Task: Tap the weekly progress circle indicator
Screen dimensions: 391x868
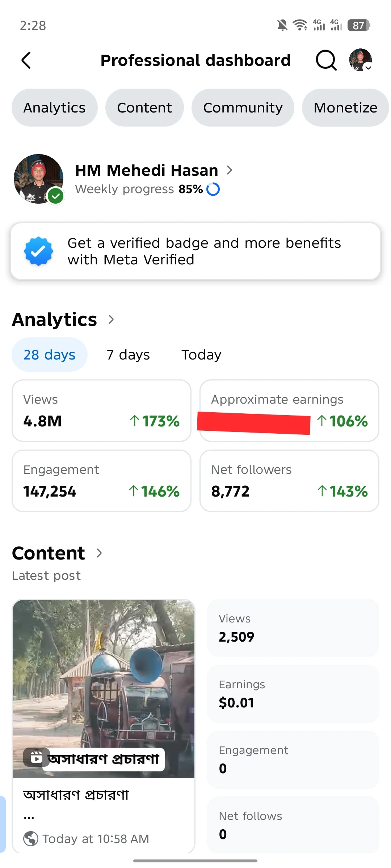Action: [x=213, y=189]
